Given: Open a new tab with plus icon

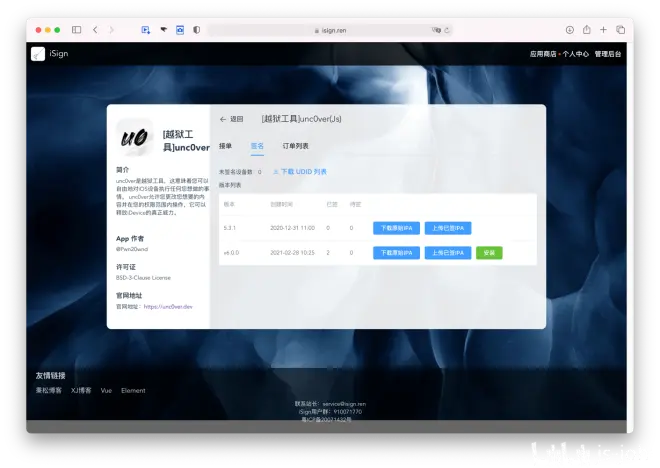Looking at the screenshot, I should coord(604,30).
